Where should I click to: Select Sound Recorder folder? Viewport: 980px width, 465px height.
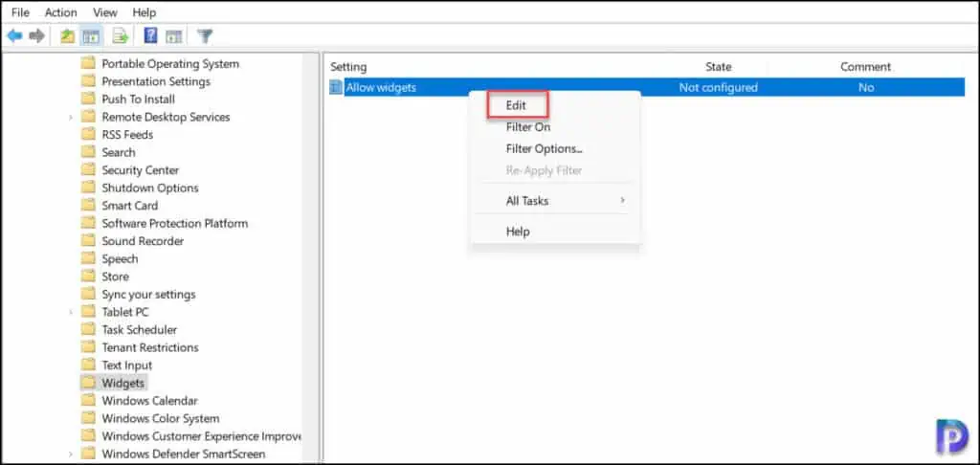[143, 240]
